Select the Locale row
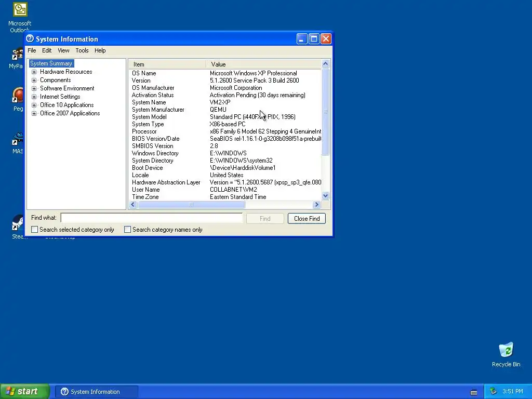This screenshot has width=532, height=399. [x=225, y=175]
